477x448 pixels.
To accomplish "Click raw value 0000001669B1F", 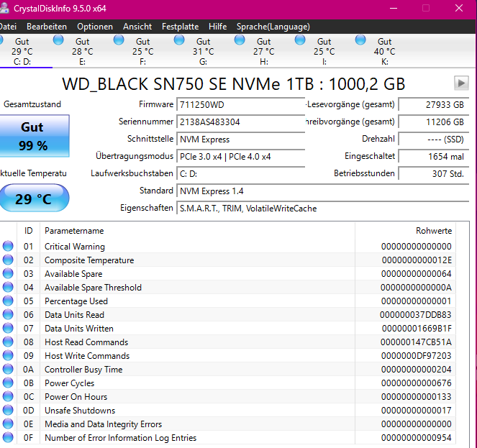I will [417, 329].
